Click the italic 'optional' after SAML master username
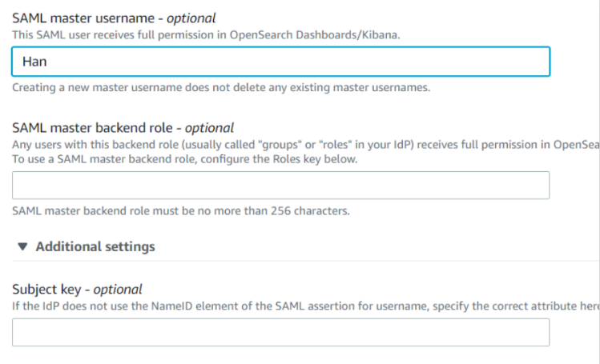 pyautogui.click(x=191, y=18)
